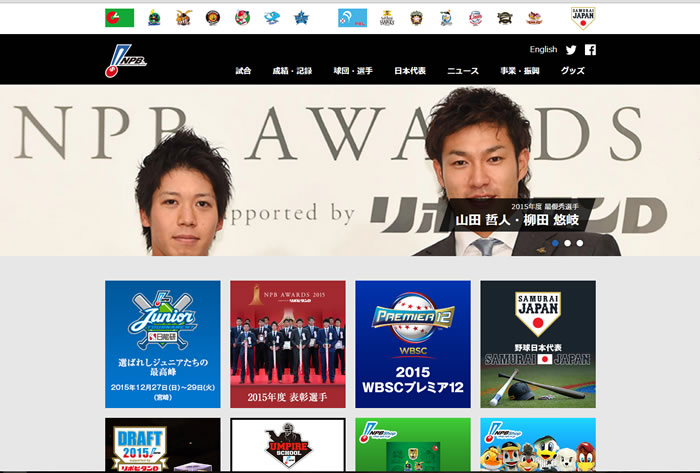Select the third carousel slide dot

(579, 243)
